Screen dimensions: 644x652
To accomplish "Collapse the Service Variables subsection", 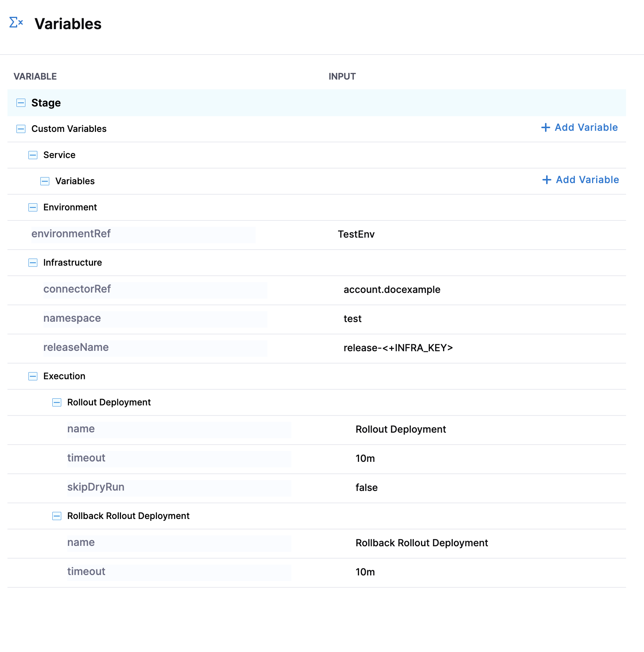I will coord(45,181).
